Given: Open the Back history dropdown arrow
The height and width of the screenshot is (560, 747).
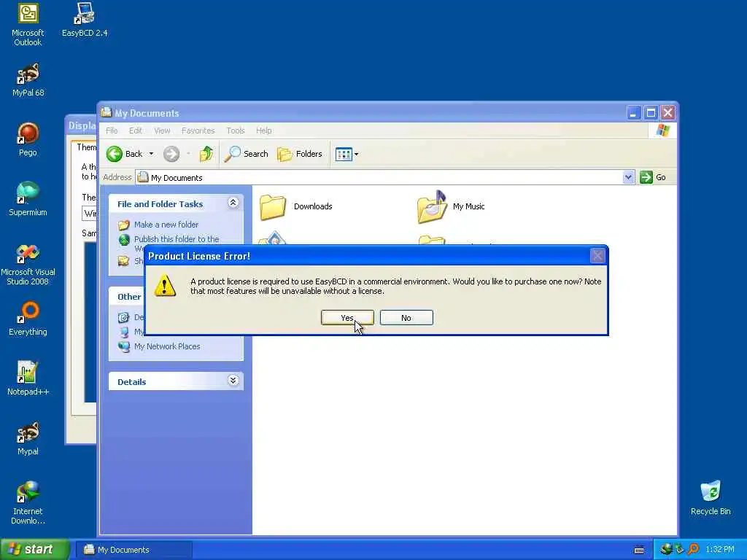Looking at the screenshot, I should (x=152, y=154).
